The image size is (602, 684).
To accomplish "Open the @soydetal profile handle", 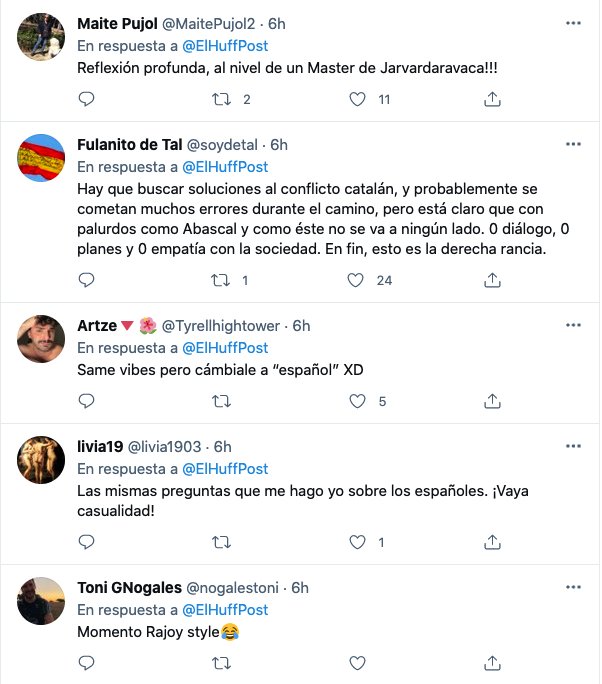I will pyautogui.click(x=225, y=144).
